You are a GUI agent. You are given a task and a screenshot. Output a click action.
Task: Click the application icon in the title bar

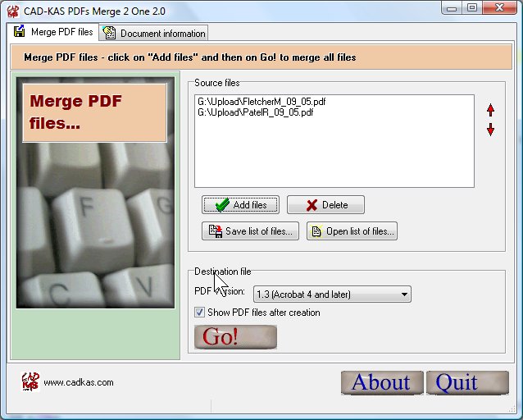[x=12, y=10]
